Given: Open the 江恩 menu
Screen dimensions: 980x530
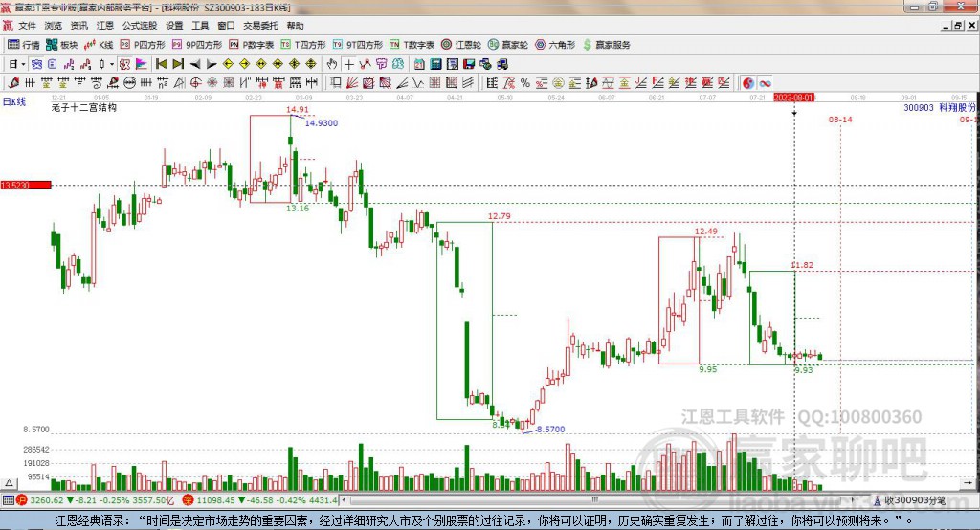Looking at the screenshot, I should 105,26.
